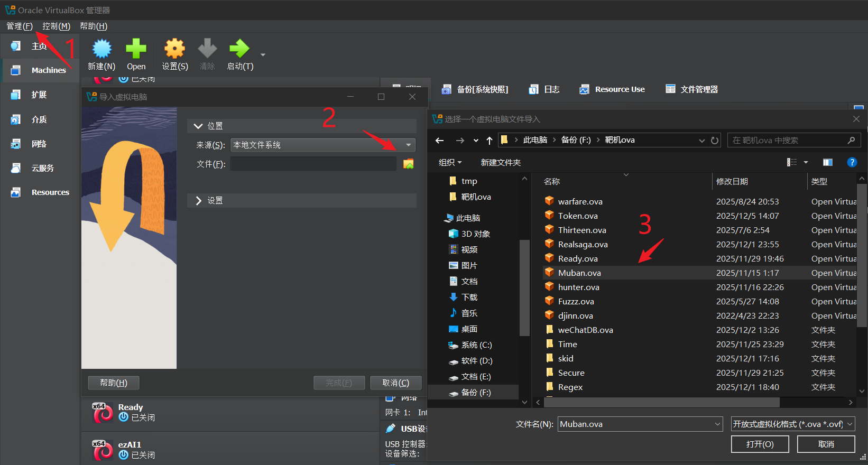Open the Manage (管理) menu
The height and width of the screenshot is (465, 868).
20,26
